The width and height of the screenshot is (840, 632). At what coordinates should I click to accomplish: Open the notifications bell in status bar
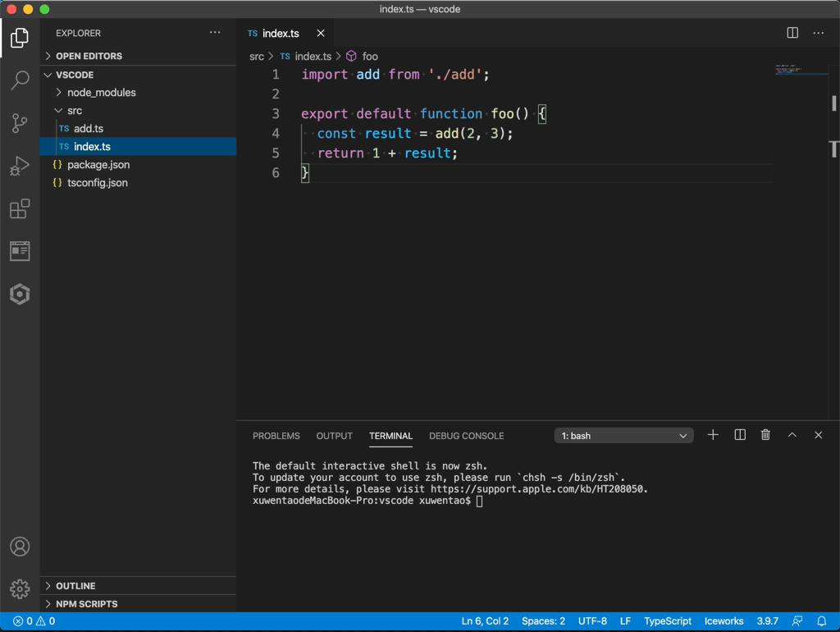(x=821, y=621)
